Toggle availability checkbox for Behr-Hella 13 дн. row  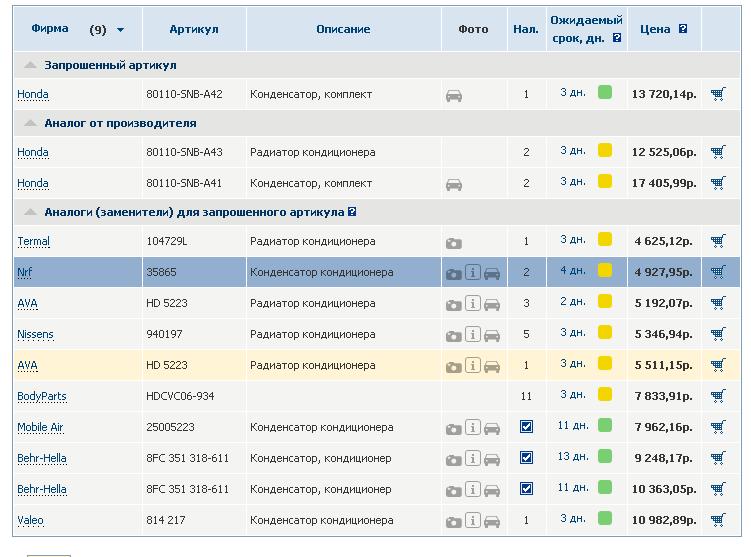[526, 457]
